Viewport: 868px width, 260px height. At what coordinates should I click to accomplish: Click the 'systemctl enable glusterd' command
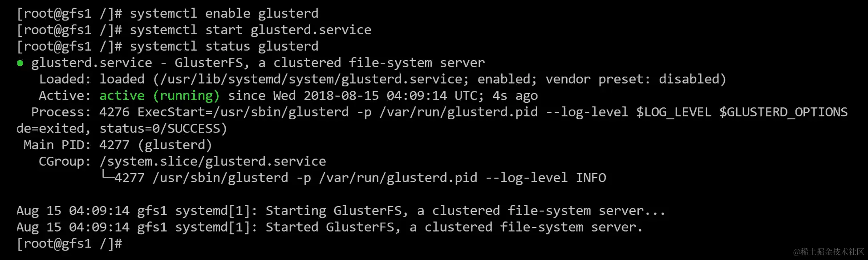pyautogui.click(x=224, y=13)
